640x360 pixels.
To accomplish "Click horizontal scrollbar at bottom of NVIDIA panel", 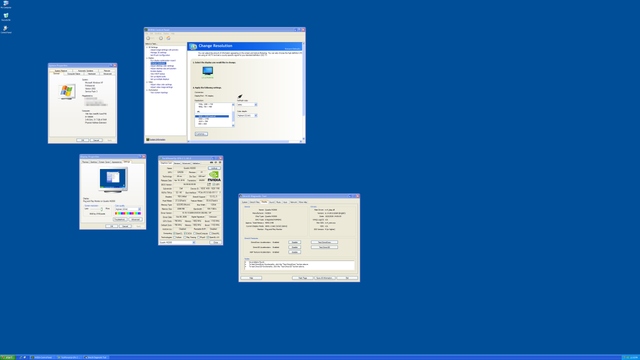I will tap(245, 142).
